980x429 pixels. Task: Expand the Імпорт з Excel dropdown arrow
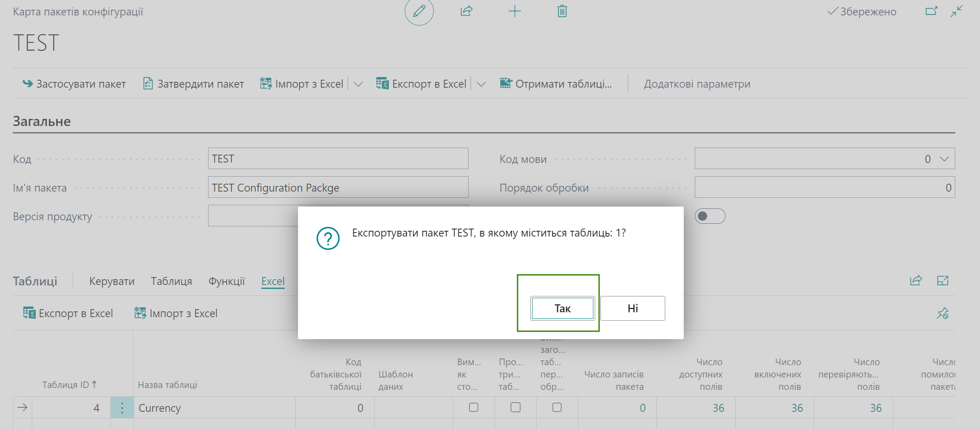358,84
